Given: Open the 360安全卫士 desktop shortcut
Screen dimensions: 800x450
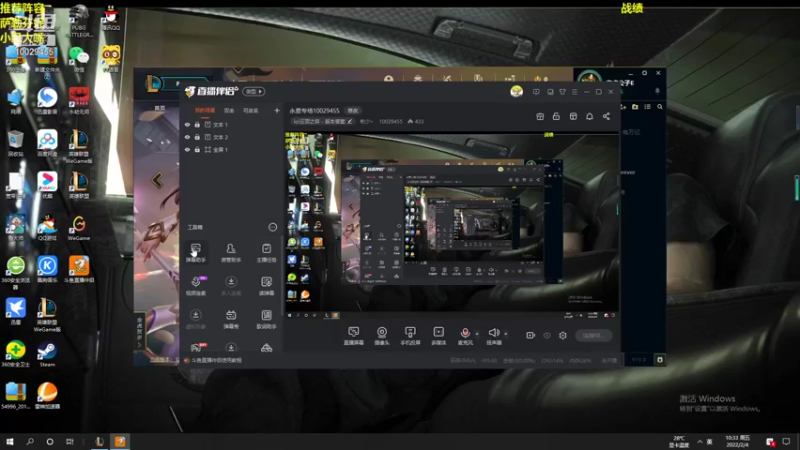Looking at the screenshot, I should pyautogui.click(x=15, y=354).
